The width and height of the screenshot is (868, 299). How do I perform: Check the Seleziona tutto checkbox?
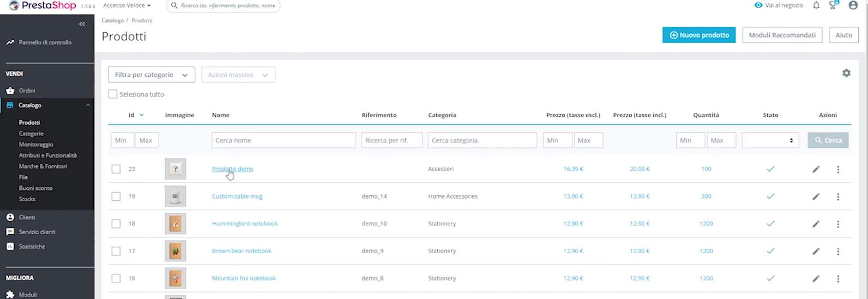pyautogui.click(x=113, y=94)
